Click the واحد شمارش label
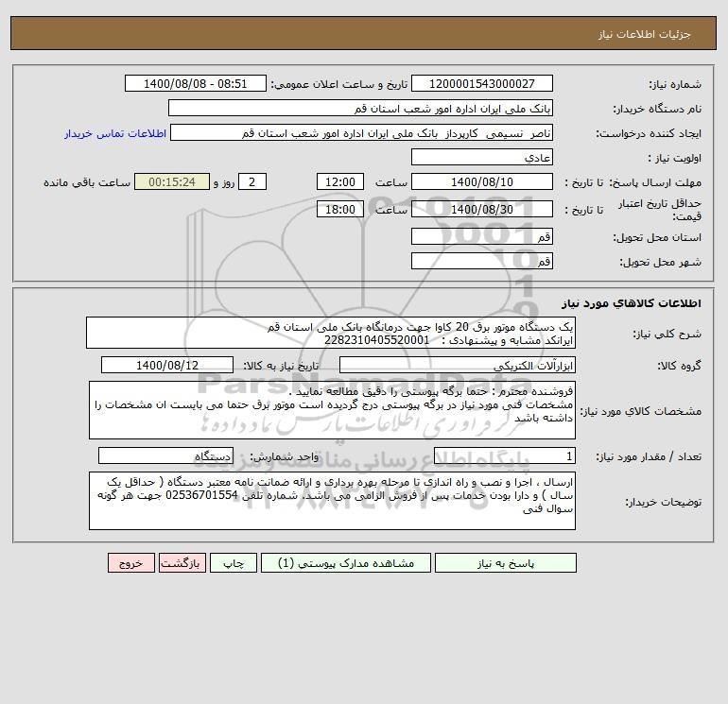Image resolution: width=728 pixels, height=704 pixels. pyautogui.click(x=285, y=456)
